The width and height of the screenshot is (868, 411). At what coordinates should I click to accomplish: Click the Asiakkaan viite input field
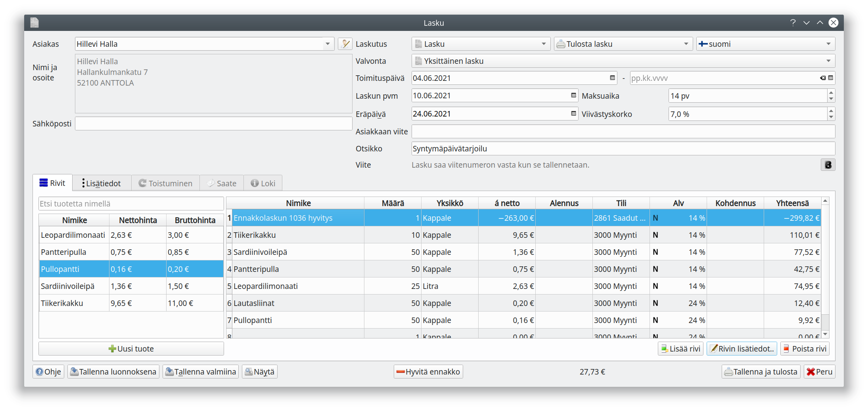623,132
